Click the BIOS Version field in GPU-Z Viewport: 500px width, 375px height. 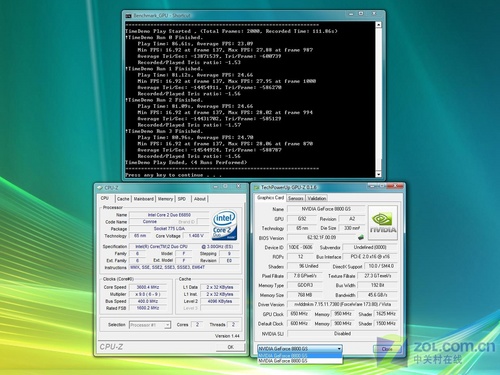(x=322, y=238)
